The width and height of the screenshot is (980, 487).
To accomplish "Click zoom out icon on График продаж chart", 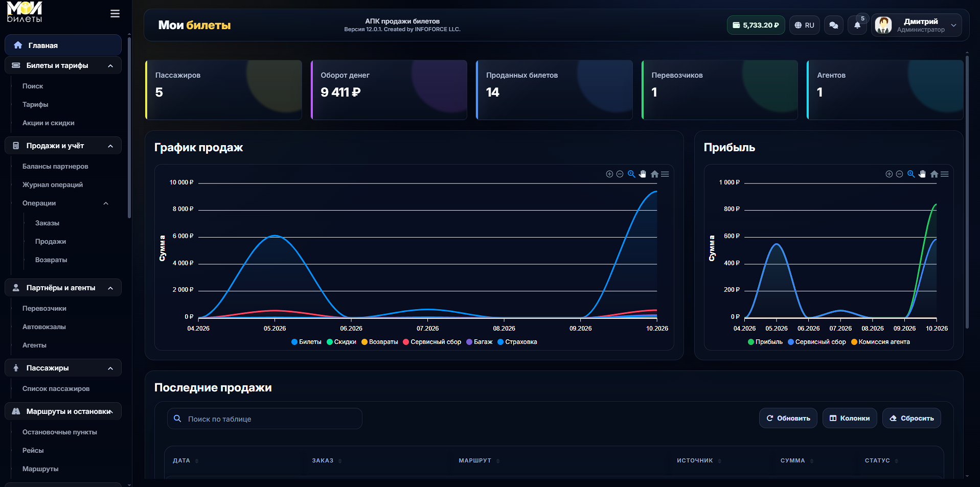I will click(x=620, y=174).
